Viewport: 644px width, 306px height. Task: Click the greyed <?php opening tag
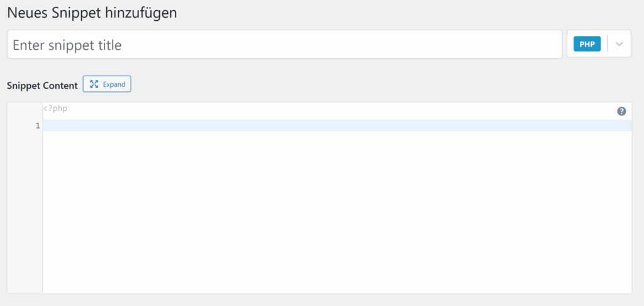[x=55, y=108]
